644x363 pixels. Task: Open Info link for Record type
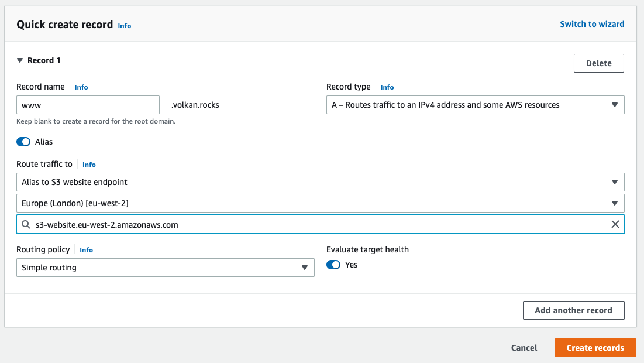tap(387, 87)
